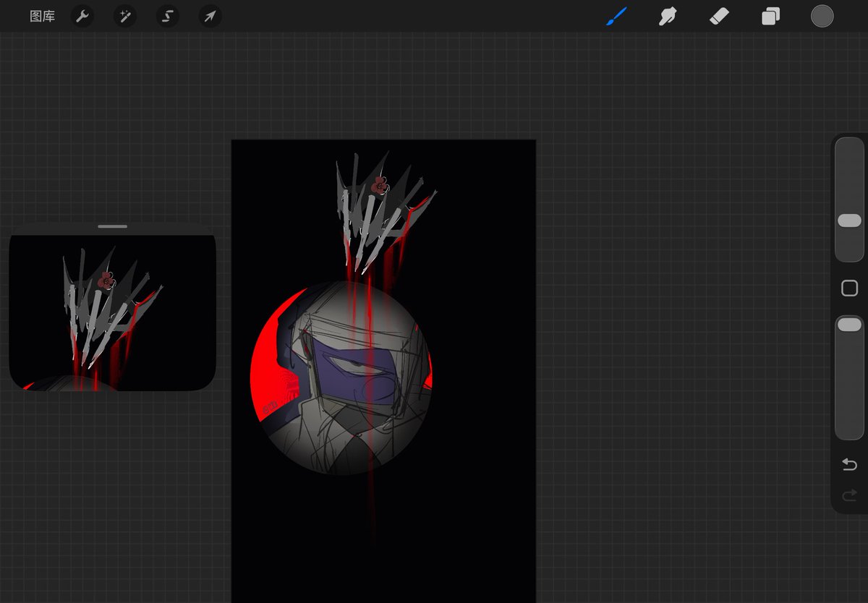Tap the square modify button on sidebar
Screen dimensions: 868x603
849,288
